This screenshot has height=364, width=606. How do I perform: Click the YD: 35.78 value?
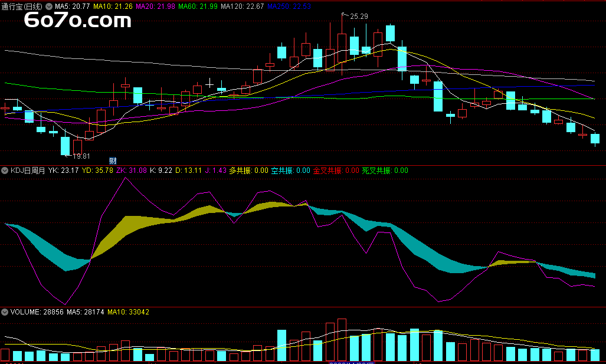97,170
